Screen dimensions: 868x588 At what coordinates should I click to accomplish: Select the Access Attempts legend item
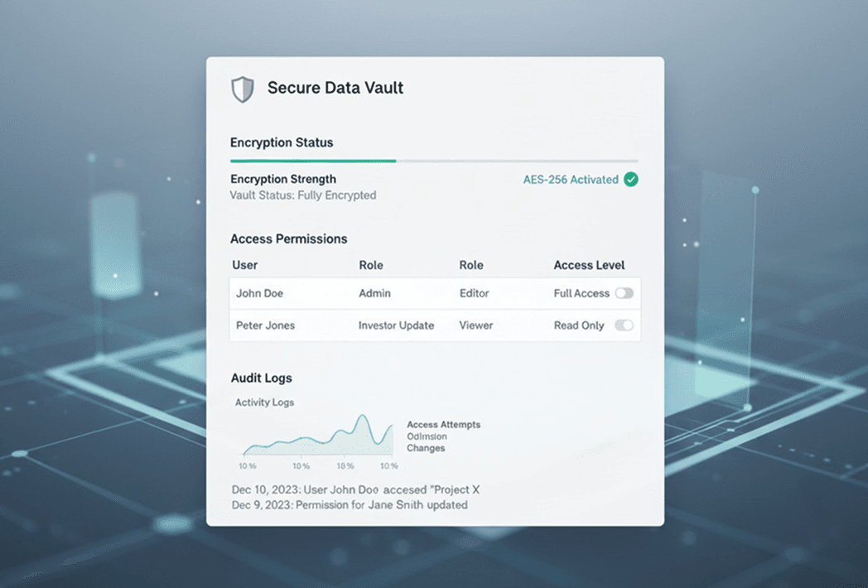tap(443, 425)
